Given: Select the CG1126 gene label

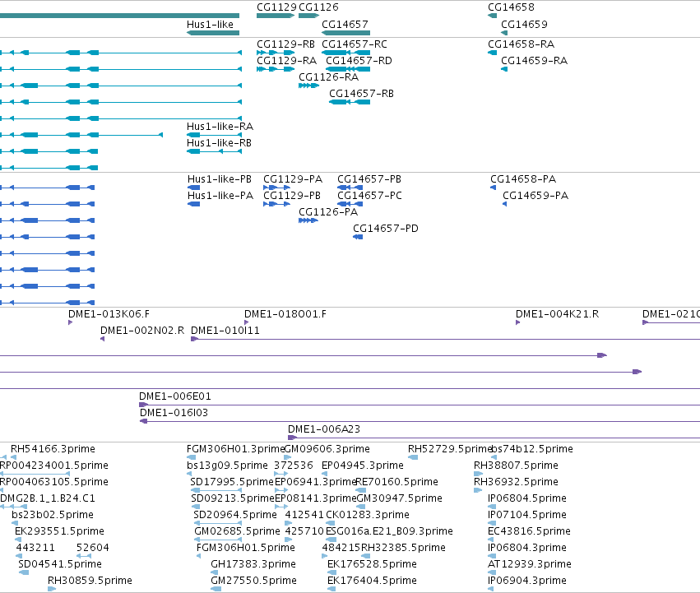Looking at the screenshot, I should (318, 7).
